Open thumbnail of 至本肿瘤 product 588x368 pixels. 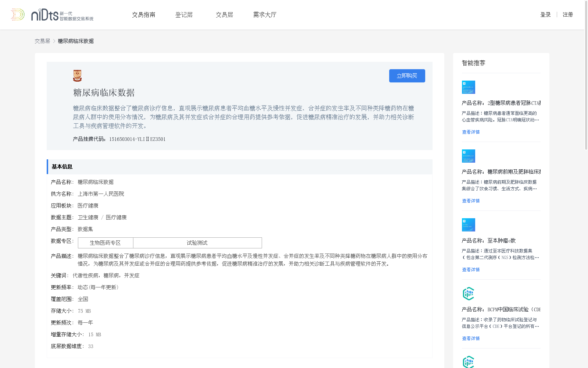(469, 225)
